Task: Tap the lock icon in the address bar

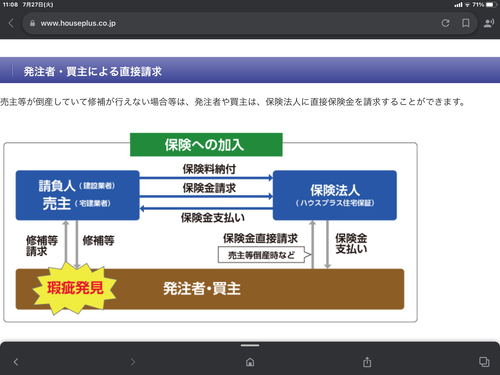Action: pos(32,23)
